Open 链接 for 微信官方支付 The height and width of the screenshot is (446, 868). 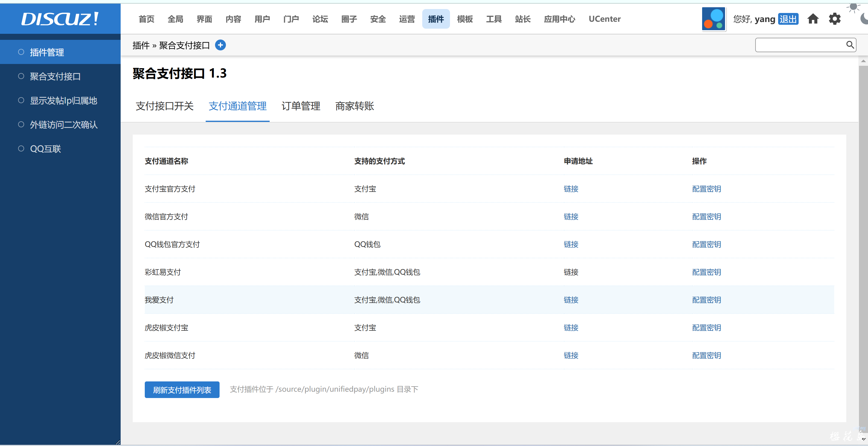click(x=571, y=216)
